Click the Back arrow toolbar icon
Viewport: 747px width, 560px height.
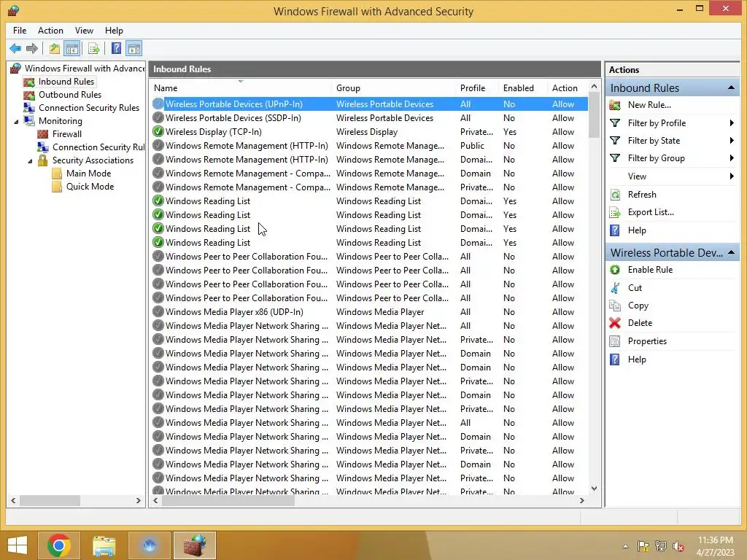click(x=15, y=48)
